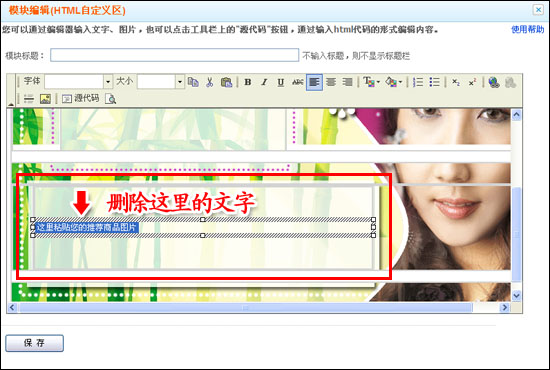Apply strikethrough (ABC) formatting
The height and width of the screenshot is (370, 550).
click(297, 82)
